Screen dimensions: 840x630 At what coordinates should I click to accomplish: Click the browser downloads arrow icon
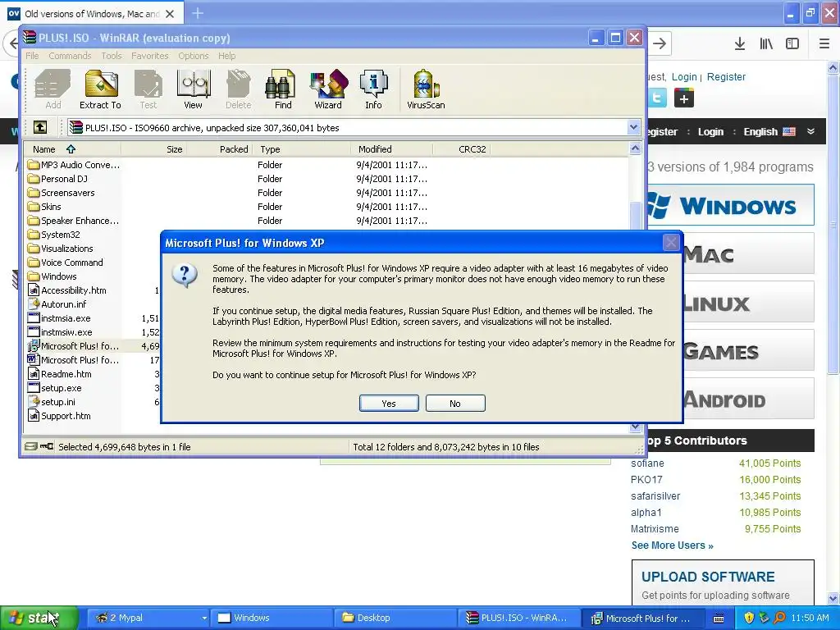coord(739,43)
